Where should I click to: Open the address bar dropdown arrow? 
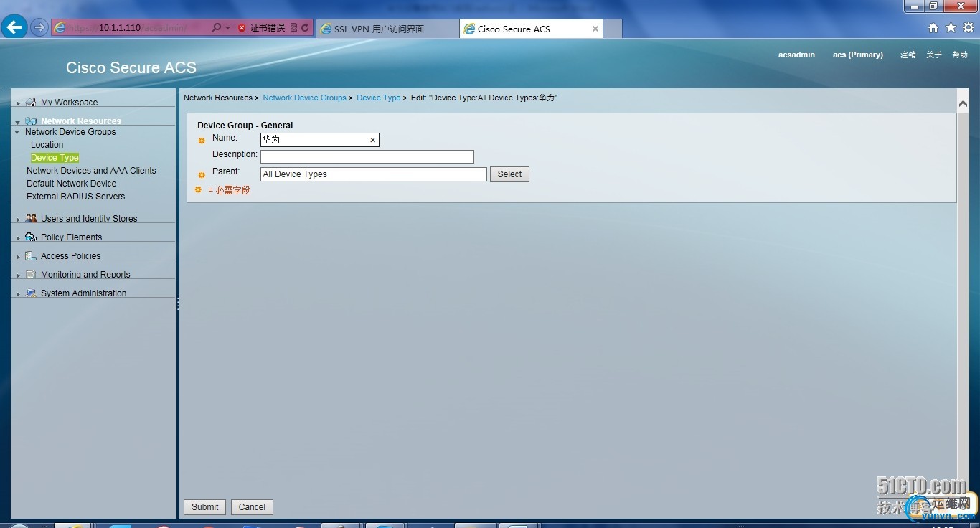click(x=228, y=28)
